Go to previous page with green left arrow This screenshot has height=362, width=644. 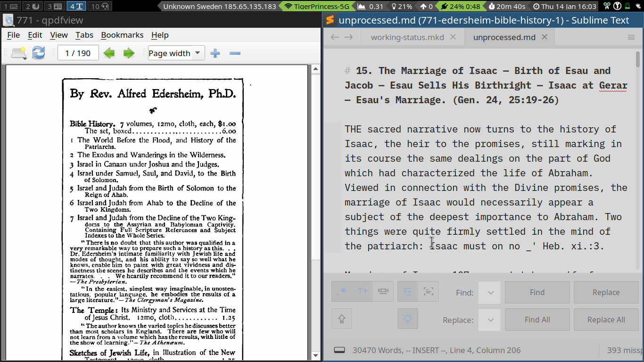point(109,53)
